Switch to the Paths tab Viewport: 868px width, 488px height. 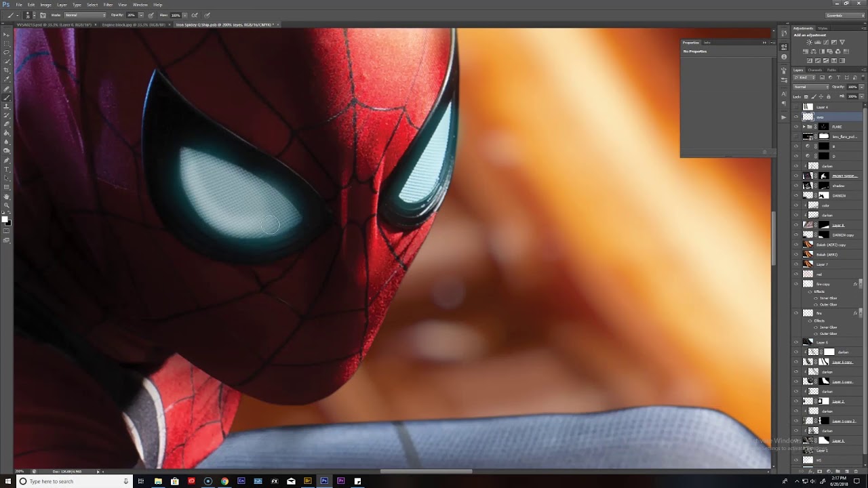coord(831,70)
